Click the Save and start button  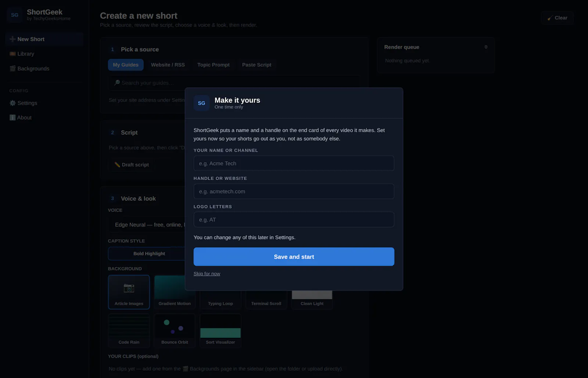click(x=294, y=257)
